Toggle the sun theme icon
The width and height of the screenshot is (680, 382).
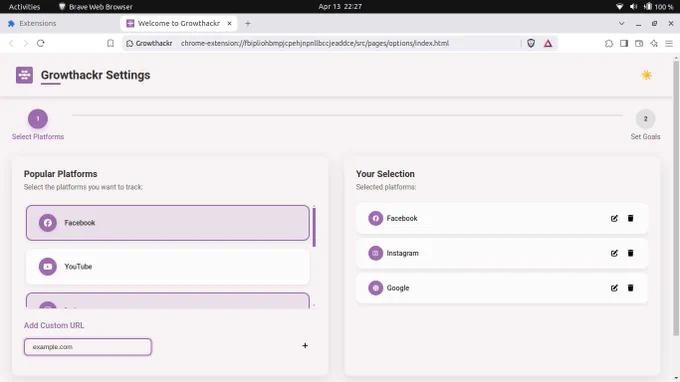coord(646,75)
